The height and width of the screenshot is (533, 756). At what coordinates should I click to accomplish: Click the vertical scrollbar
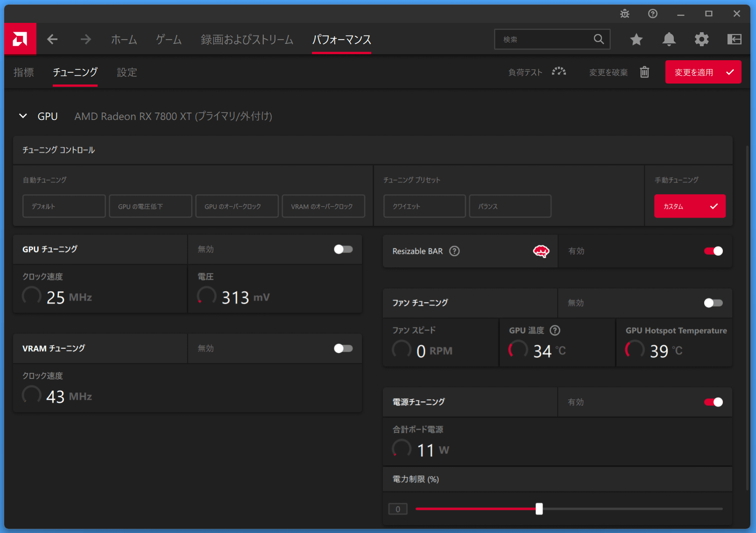tap(747, 317)
